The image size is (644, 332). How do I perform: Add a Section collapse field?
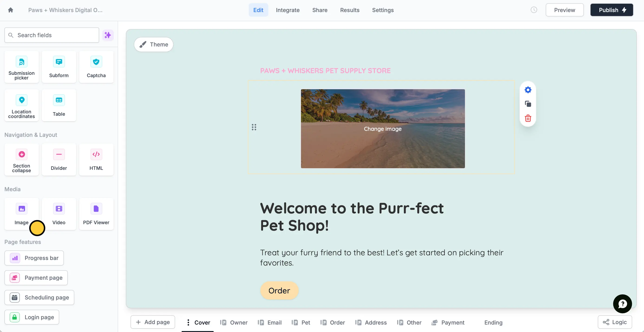point(22,160)
